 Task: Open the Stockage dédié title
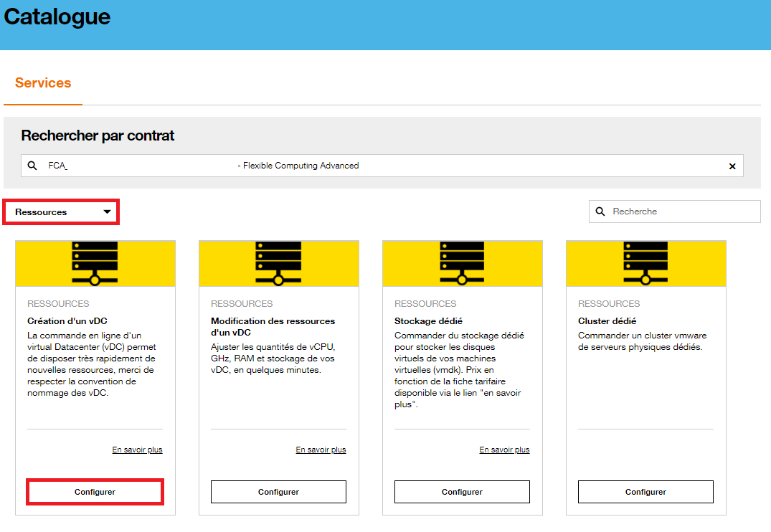428,321
